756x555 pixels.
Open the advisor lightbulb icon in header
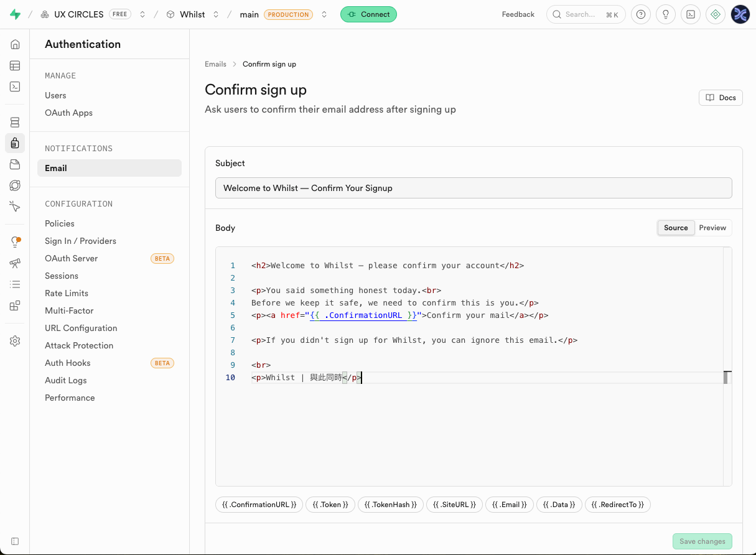(666, 14)
